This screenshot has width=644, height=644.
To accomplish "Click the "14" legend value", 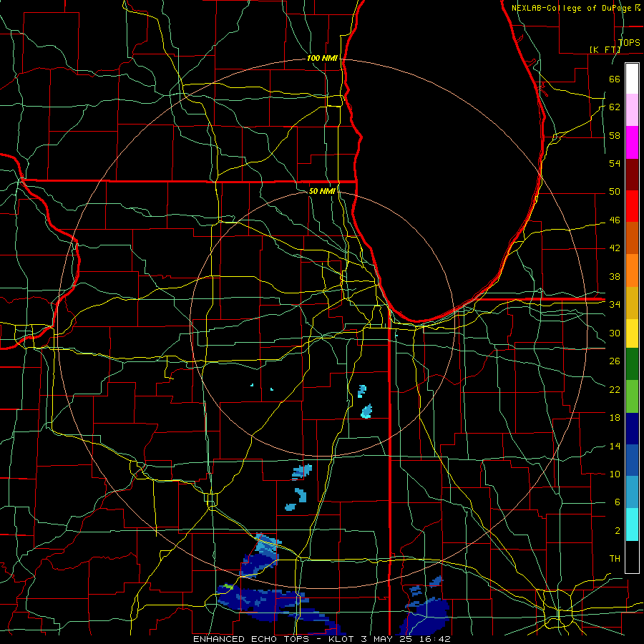I will tap(615, 446).
